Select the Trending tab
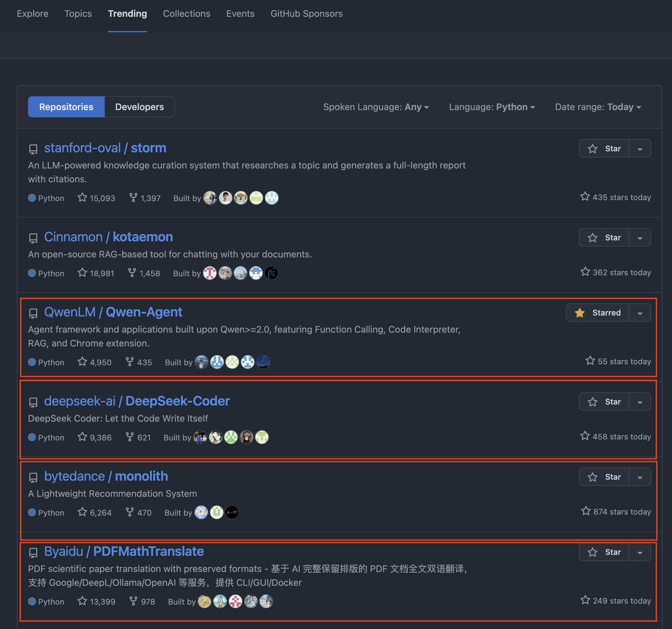Screen dimensions: 672x629 pyautogui.click(x=127, y=14)
